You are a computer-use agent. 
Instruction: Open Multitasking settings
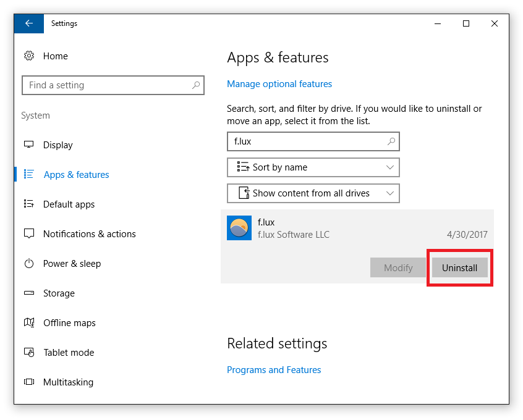click(x=68, y=382)
